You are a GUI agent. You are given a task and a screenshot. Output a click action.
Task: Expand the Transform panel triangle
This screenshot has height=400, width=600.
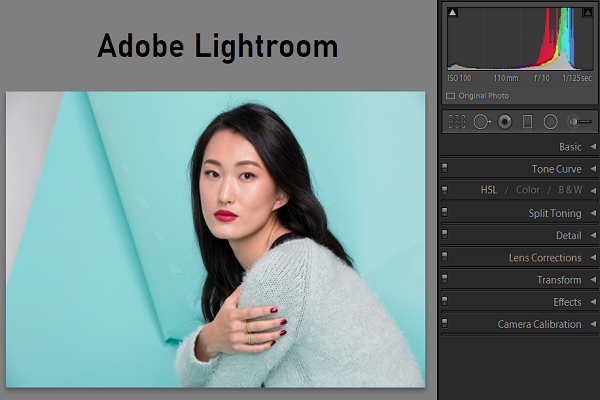[593, 279]
